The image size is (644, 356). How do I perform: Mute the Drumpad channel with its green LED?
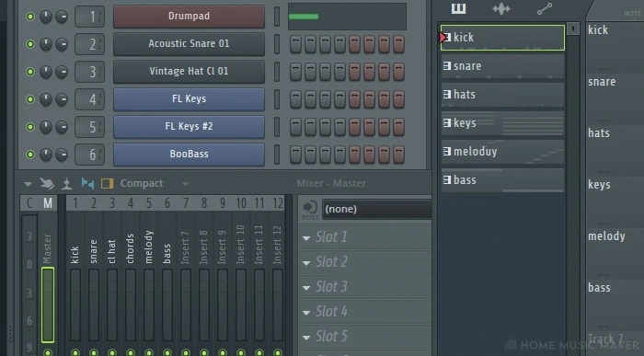(x=30, y=17)
